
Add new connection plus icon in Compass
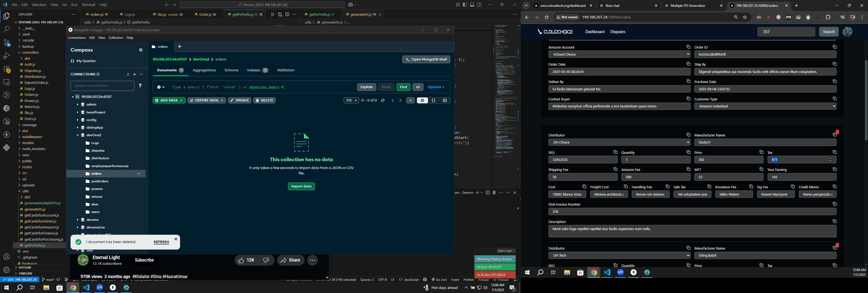point(135,74)
